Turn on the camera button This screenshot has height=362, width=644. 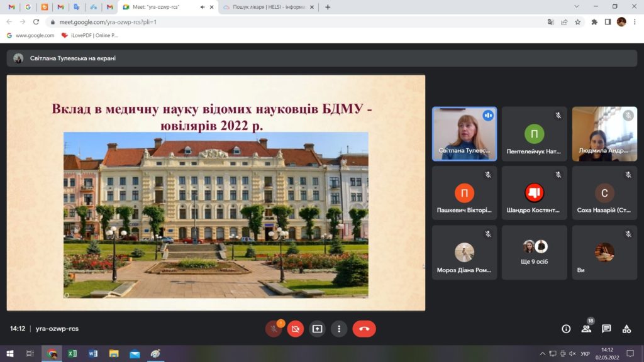click(296, 329)
